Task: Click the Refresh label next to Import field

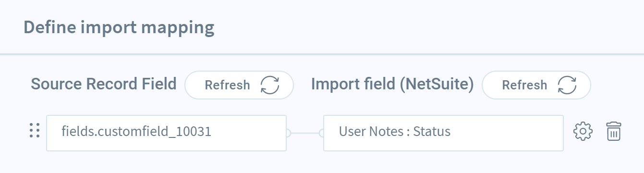Action: pos(524,86)
